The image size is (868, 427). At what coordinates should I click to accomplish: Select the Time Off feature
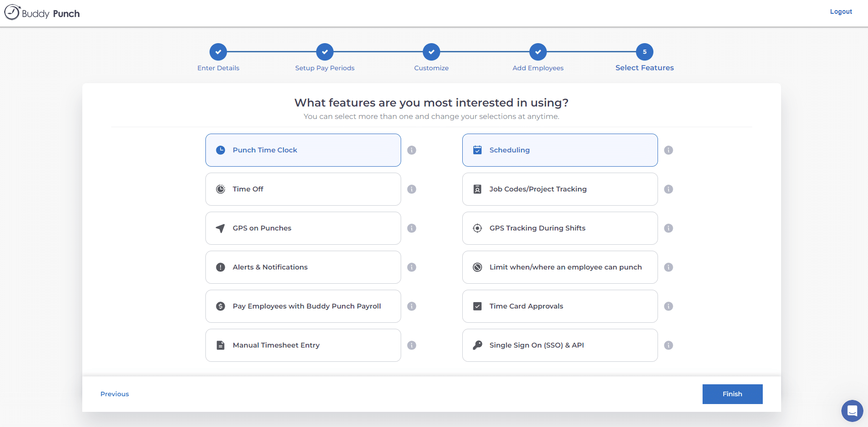[303, 189]
